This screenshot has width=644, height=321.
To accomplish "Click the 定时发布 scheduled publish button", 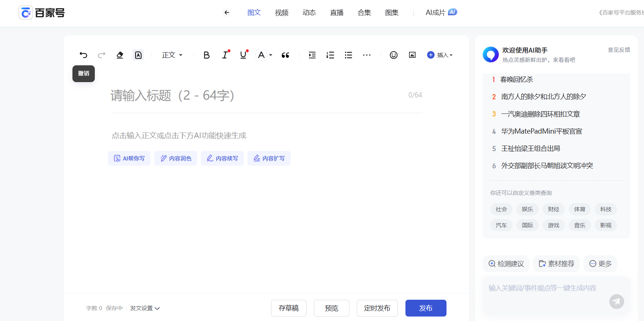I will (377, 308).
